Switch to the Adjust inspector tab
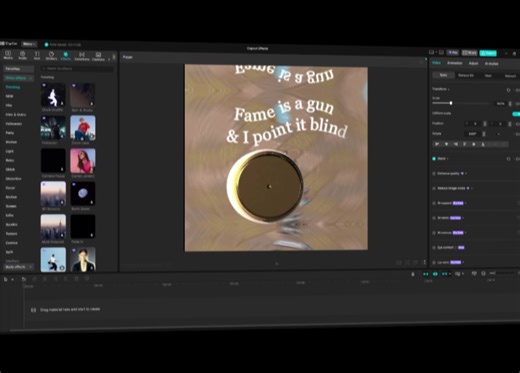Viewport: 520px width, 373px height. click(473, 63)
